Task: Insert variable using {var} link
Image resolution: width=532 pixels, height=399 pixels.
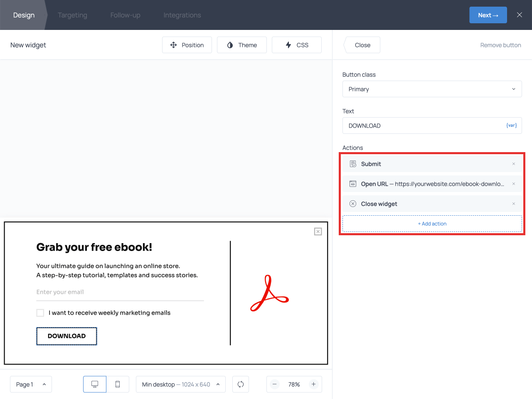Action: click(511, 126)
